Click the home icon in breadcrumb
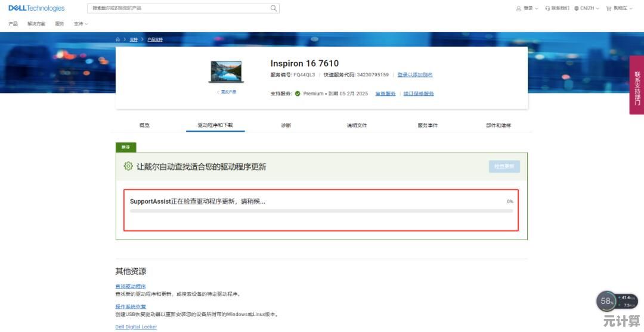Image resolution: width=644 pixels, height=332 pixels. 118,39
